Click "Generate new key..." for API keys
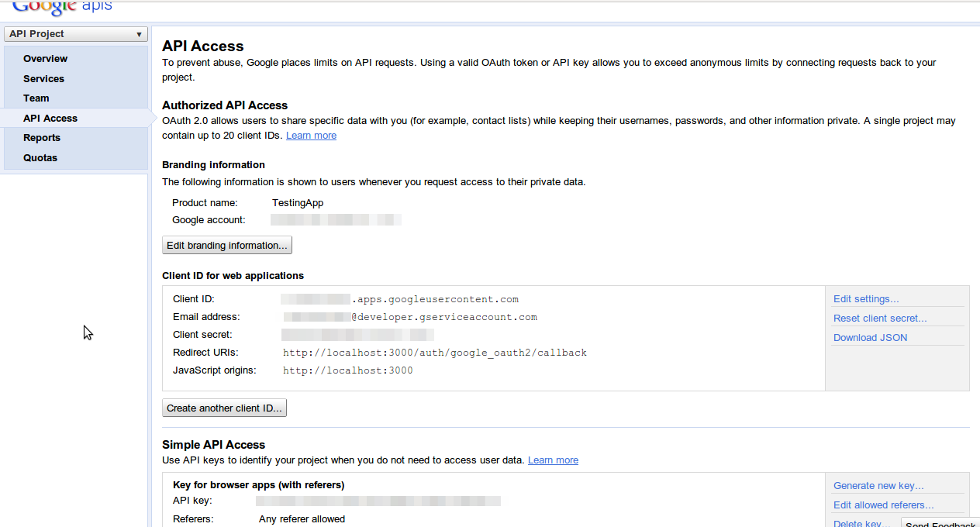Screen dimensions: 980x527 click(878, 485)
